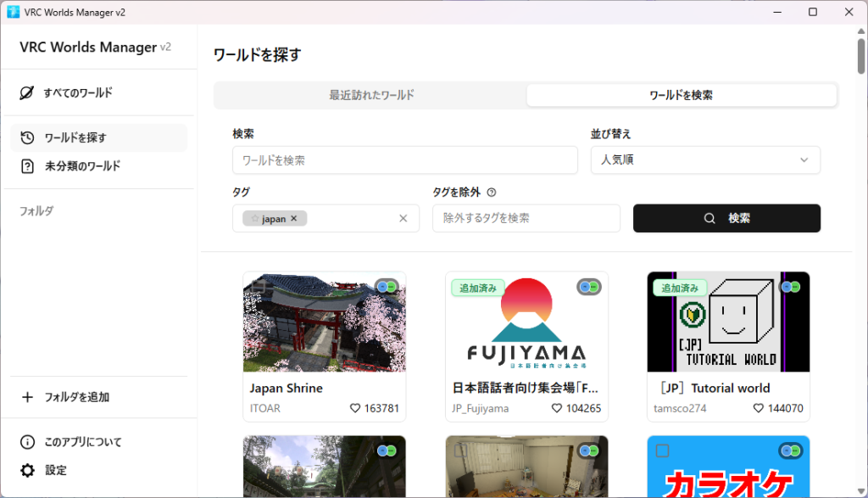Select the ワールドを探す history icon in sidebar

[x=27, y=137]
